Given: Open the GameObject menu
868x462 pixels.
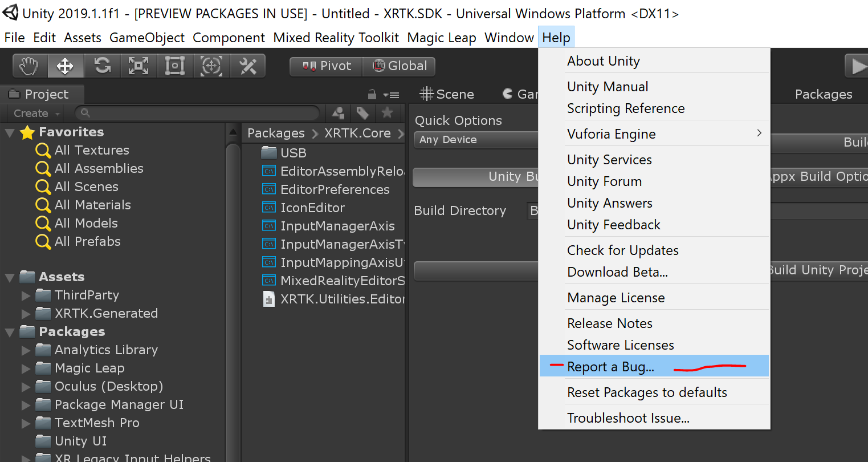Looking at the screenshot, I should click(x=147, y=38).
